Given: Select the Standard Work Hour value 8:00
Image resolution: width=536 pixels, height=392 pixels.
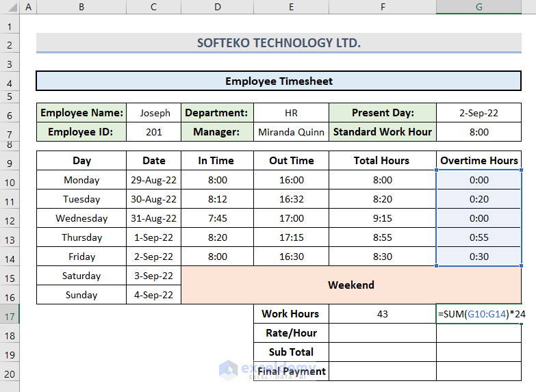Looking at the screenshot, I should 479,132.
